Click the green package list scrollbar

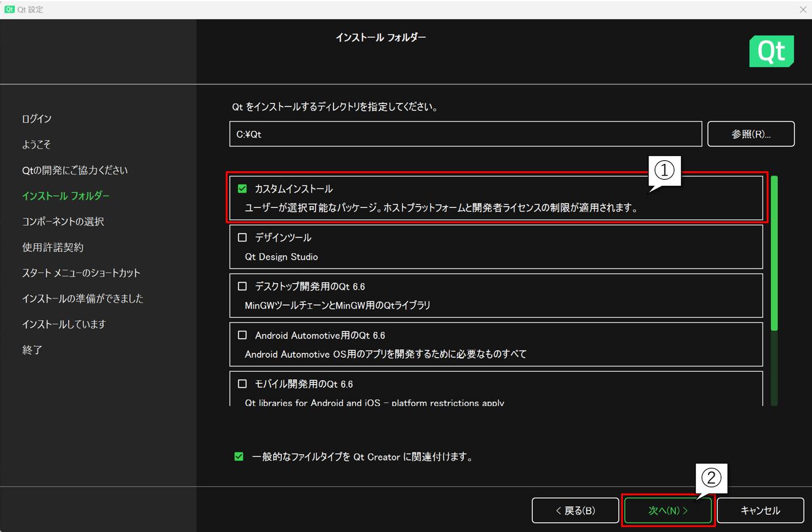[x=774, y=254]
